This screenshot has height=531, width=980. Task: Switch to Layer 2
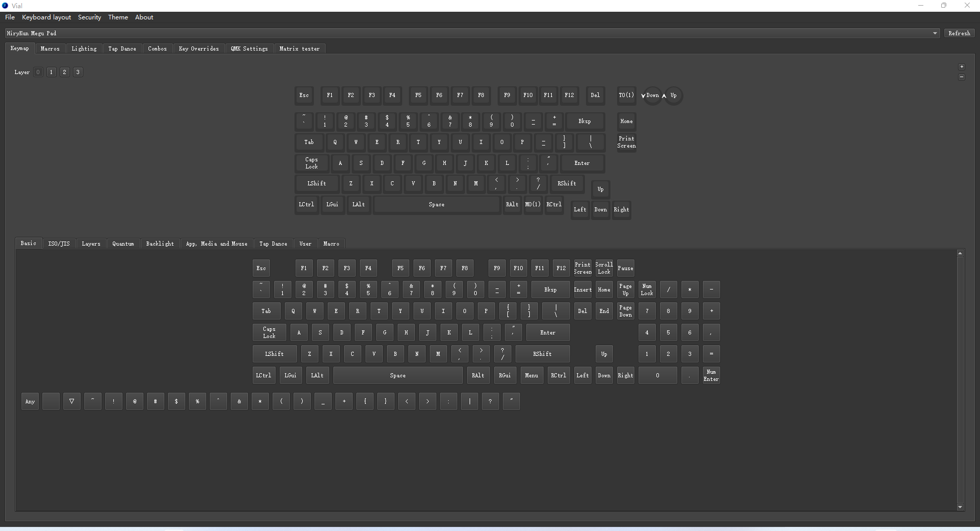64,72
